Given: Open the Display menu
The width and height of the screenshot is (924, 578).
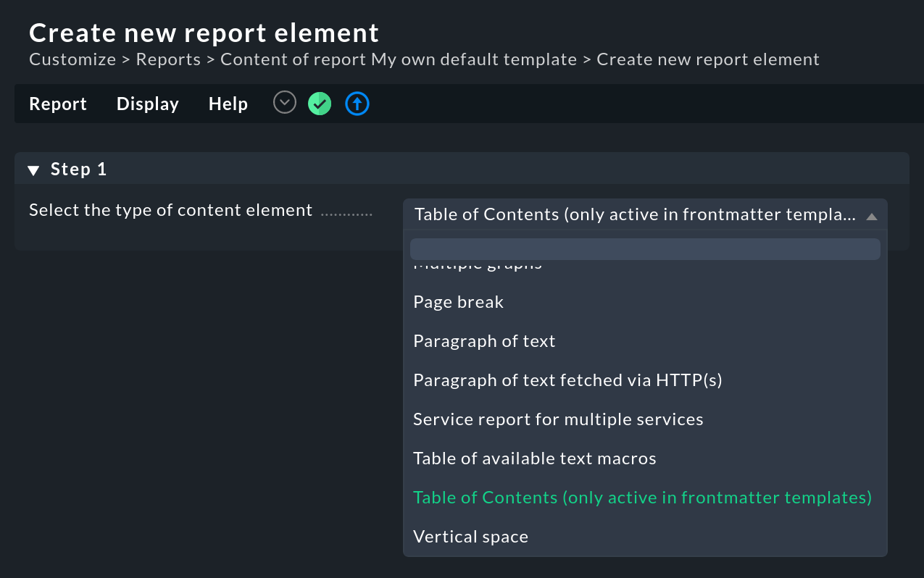Looking at the screenshot, I should coord(148,104).
